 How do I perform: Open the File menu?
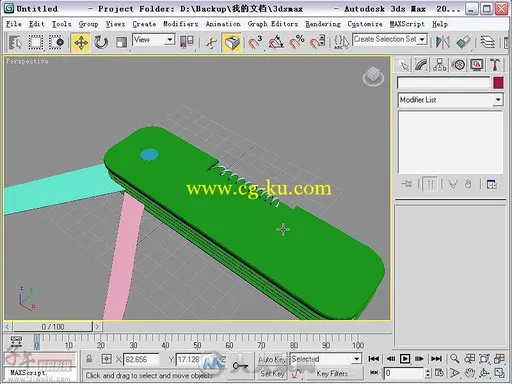(14, 24)
